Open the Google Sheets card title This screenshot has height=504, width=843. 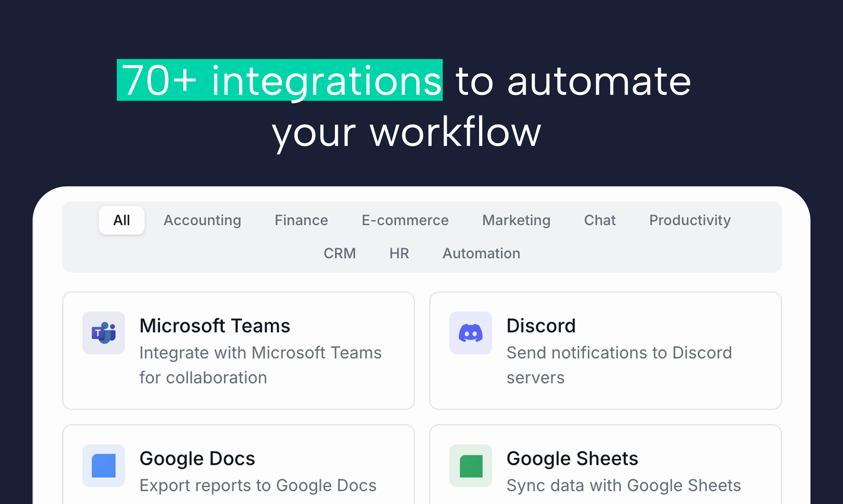[x=572, y=459]
